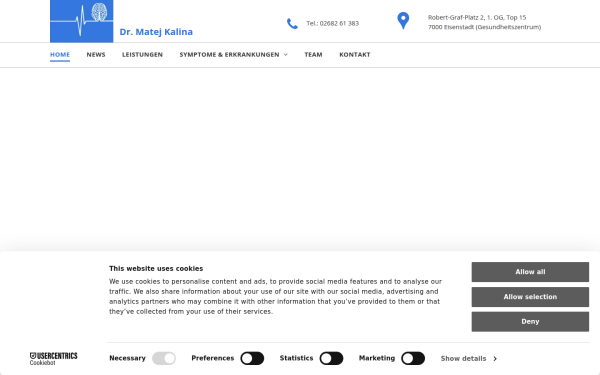Click the brain and heartbeat logo image
600x375 pixels.
(x=82, y=21)
